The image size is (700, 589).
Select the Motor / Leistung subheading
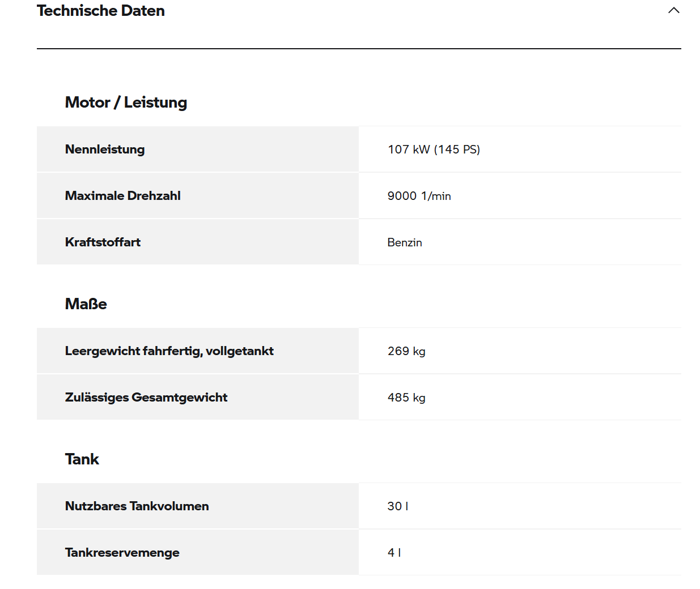126,103
